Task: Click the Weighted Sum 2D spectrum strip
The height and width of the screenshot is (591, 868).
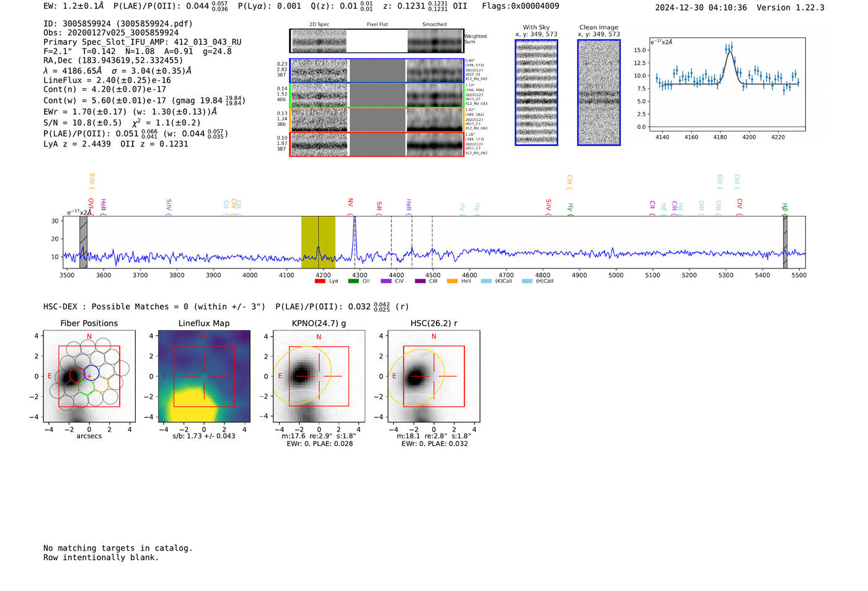Action: click(376, 41)
